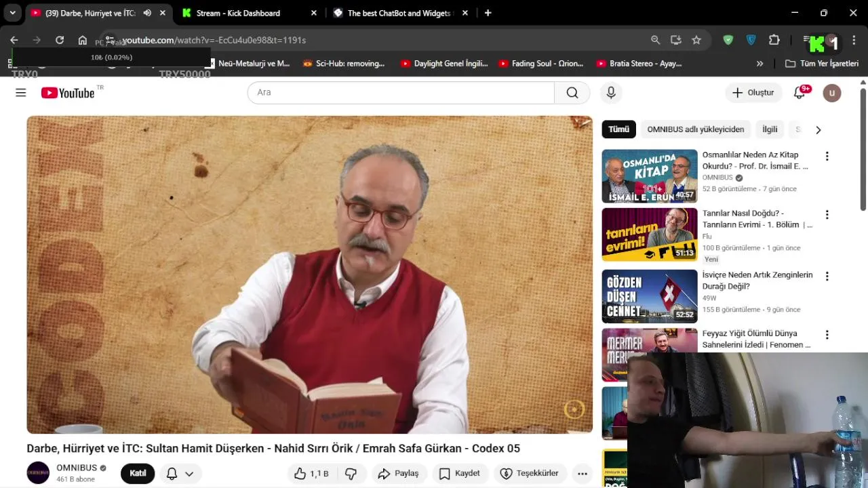Open Chrome three-dot menu
868x488 pixels.
click(854, 40)
